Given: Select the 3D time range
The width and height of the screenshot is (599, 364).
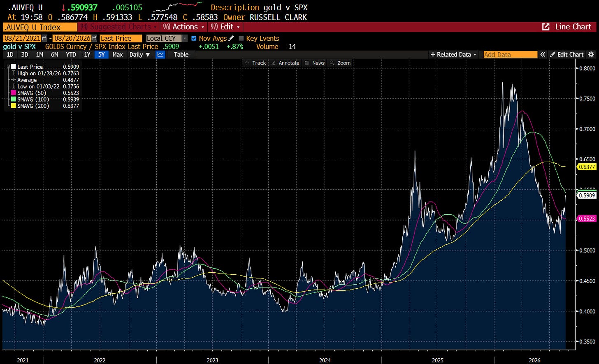Looking at the screenshot, I should 24,54.
